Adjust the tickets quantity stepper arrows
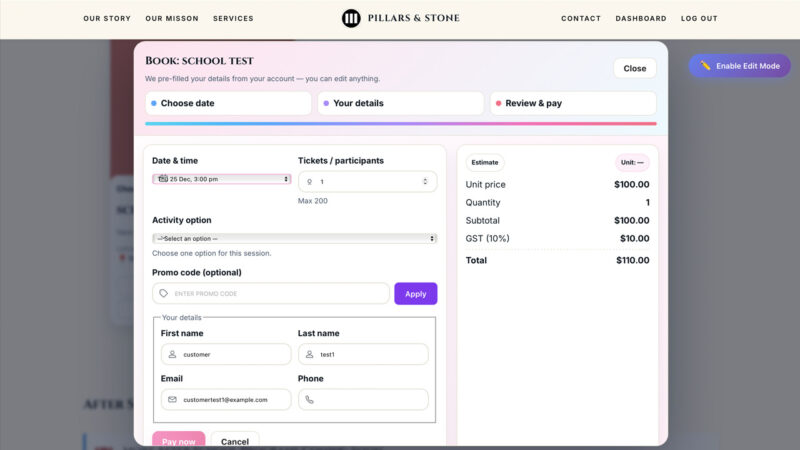Image resolution: width=800 pixels, height=450 pixels. 425,182
